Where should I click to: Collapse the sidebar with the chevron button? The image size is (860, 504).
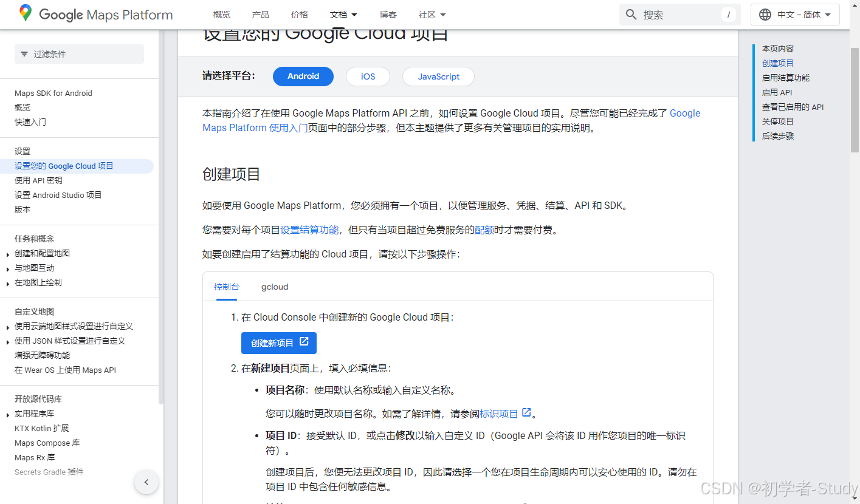pos(146,482)
